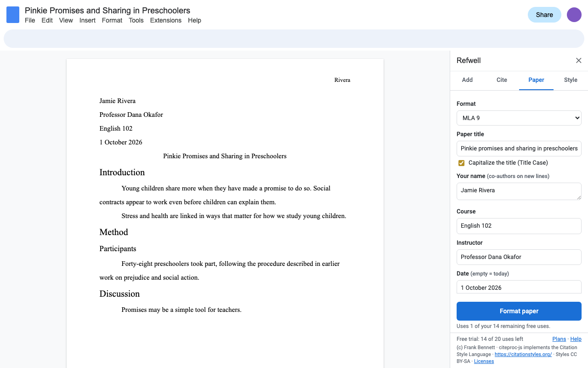588x368 pixels.
Task: Click the Rivera page header text
Action: tap(342, 80)
